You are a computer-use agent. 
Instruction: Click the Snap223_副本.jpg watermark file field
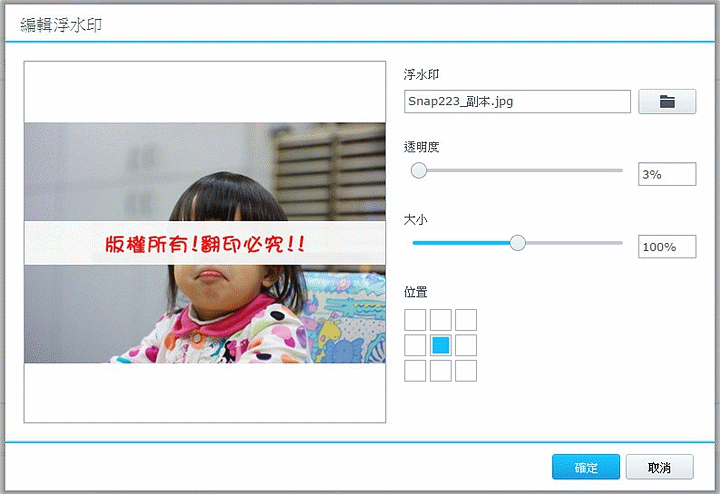tap(517, 102)
